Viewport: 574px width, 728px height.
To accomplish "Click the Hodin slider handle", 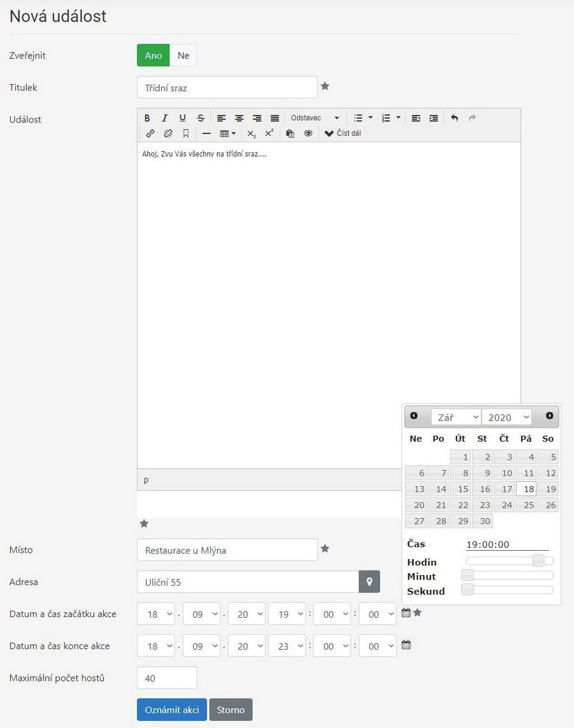I will coord(538,561).
